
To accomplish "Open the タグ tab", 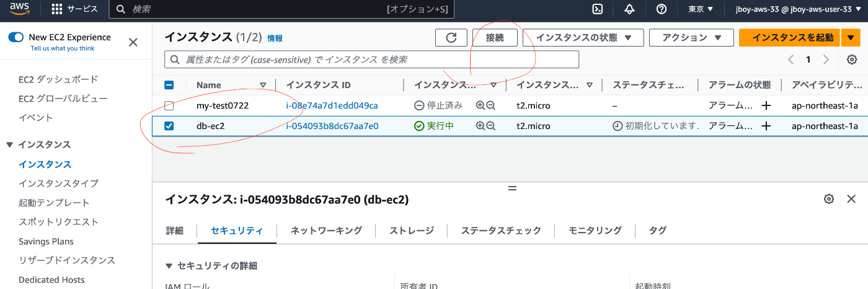I will [658, 231].
